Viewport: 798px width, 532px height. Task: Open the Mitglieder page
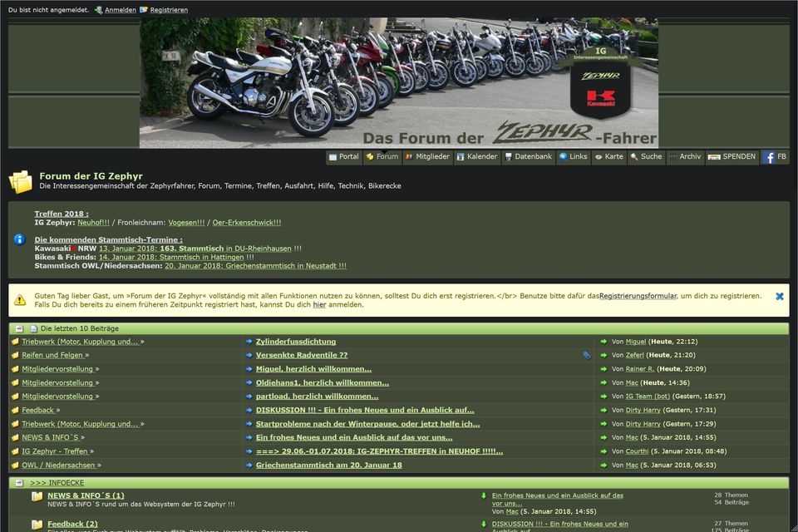(x=427, y=157)
